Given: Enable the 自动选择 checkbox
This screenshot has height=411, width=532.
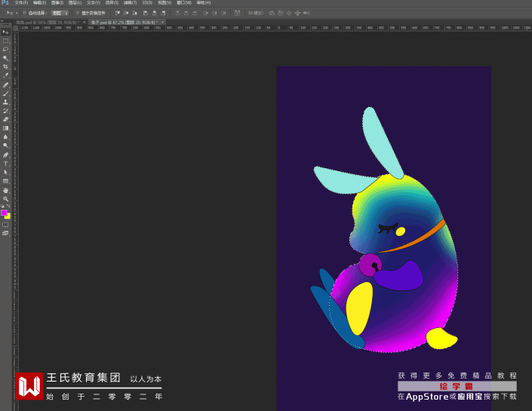Looking at the screenshot, I should click(24, 13).
